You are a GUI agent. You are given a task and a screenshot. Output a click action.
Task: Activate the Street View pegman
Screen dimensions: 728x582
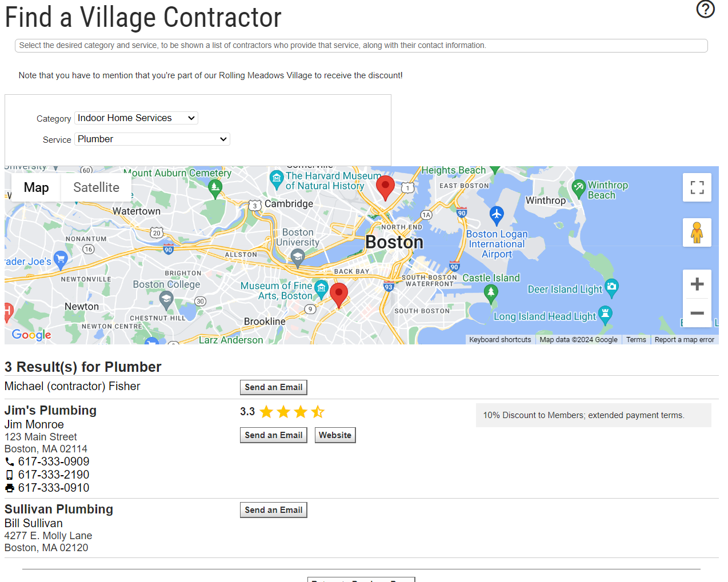(x=697, y=232)
